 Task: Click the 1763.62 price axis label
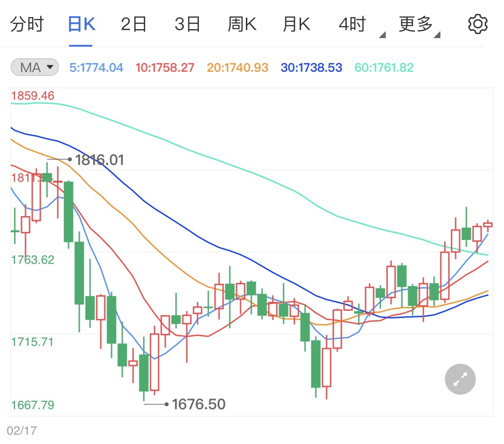click(33, 260)
